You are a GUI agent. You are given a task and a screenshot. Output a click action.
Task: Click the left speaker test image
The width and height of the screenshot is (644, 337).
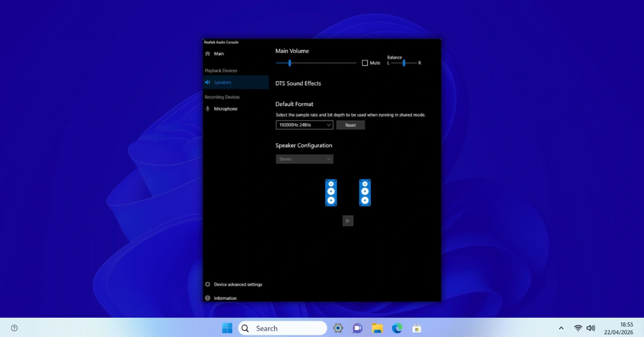click(331, 193)
